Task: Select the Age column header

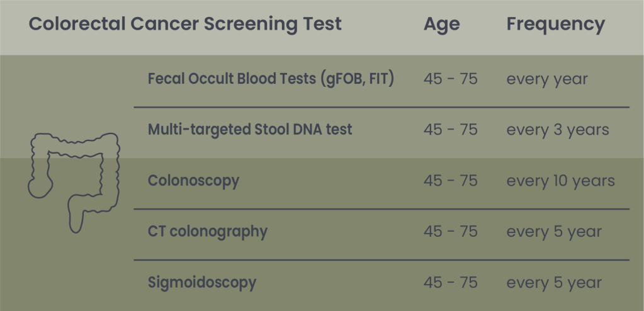Action: click(441, 25)
